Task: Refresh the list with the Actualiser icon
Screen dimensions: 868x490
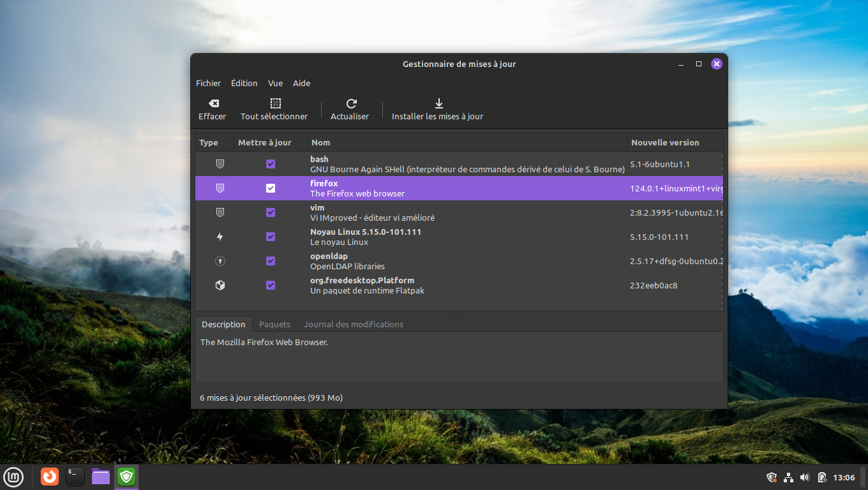Action: coord(350,103)
